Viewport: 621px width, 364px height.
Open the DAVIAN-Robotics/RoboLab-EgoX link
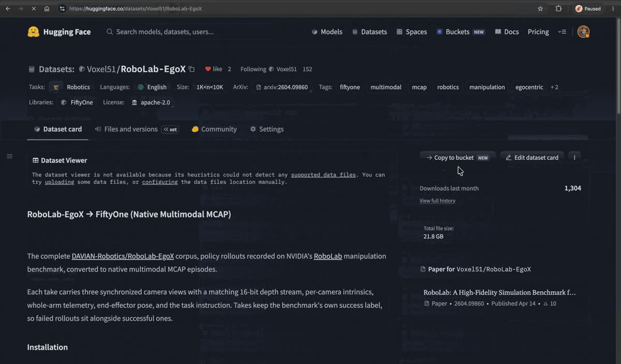click(x=123, y=256)
